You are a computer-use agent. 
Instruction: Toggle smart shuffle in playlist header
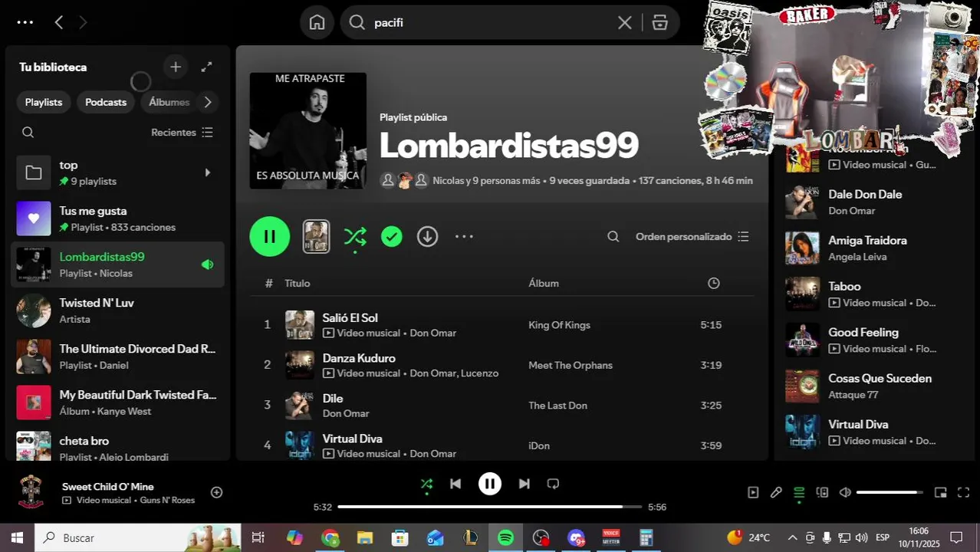(355, 237)
